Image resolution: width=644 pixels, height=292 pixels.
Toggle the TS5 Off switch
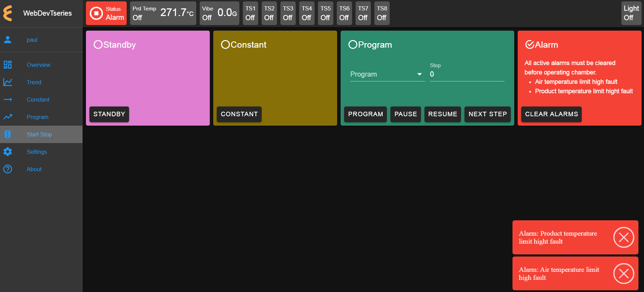tap(326, 13)
